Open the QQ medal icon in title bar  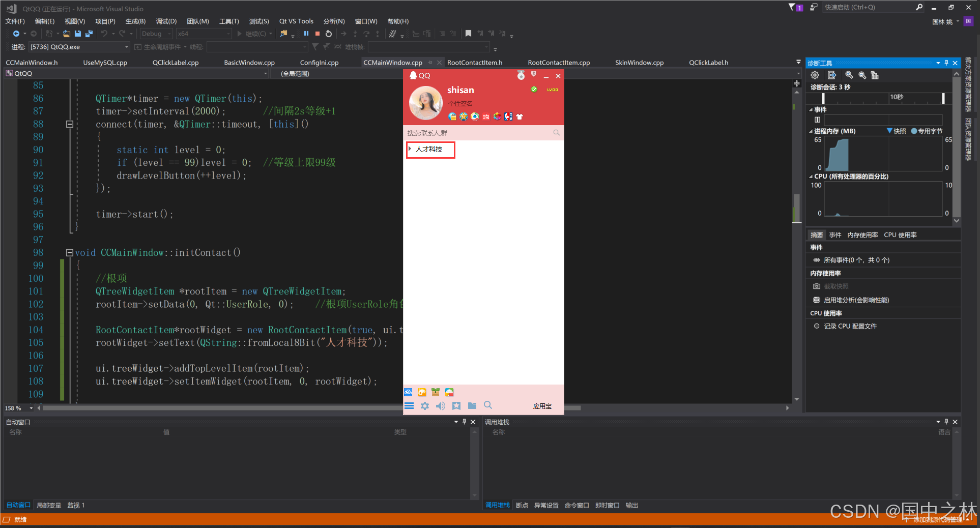coord(521,75)
